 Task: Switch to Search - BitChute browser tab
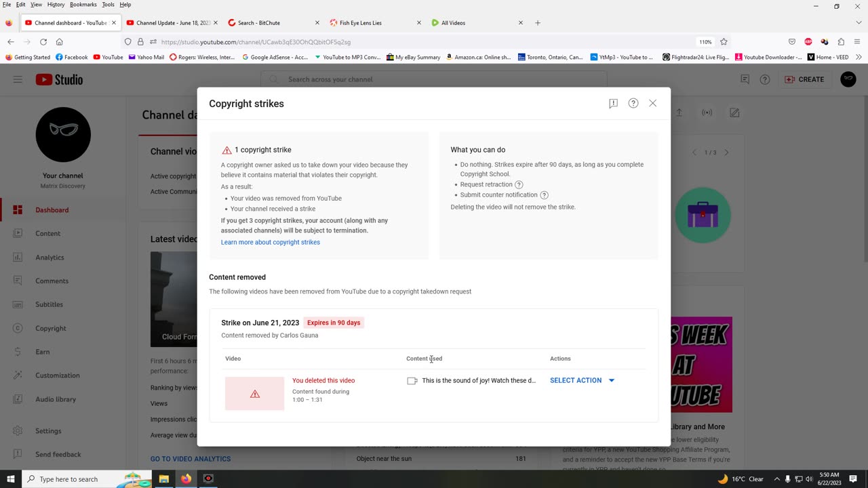tap(273, 23)
